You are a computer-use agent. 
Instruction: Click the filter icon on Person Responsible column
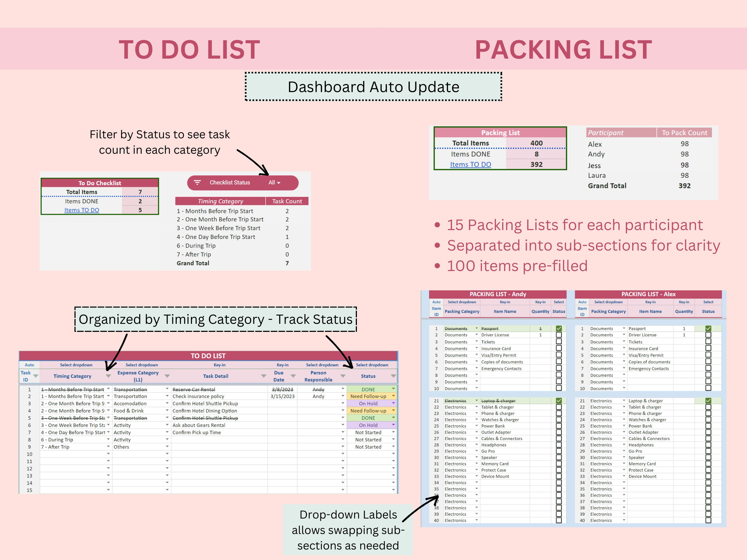[x=343, y=376]
